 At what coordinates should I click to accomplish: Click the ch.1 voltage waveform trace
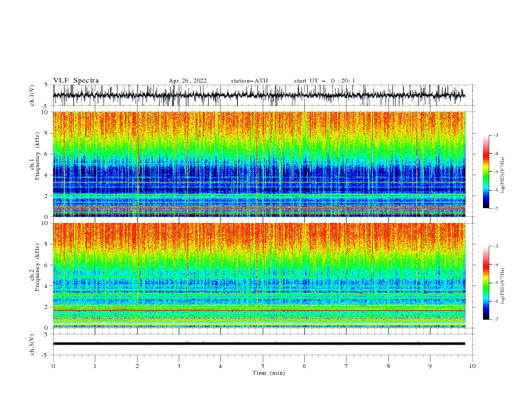[259, 95]
